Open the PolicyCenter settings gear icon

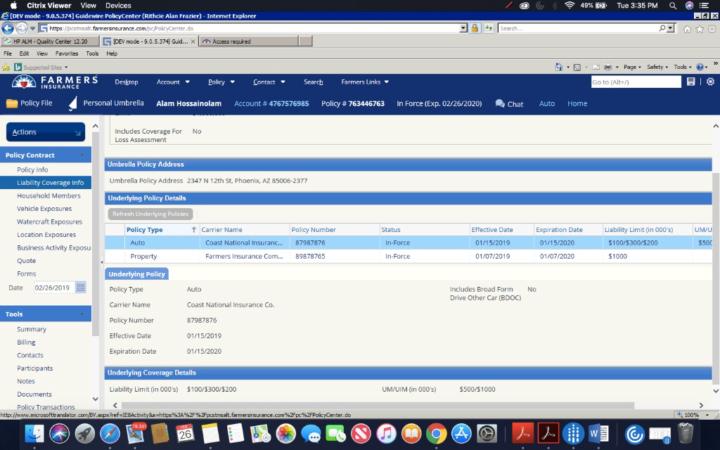(x=710, y=82)
